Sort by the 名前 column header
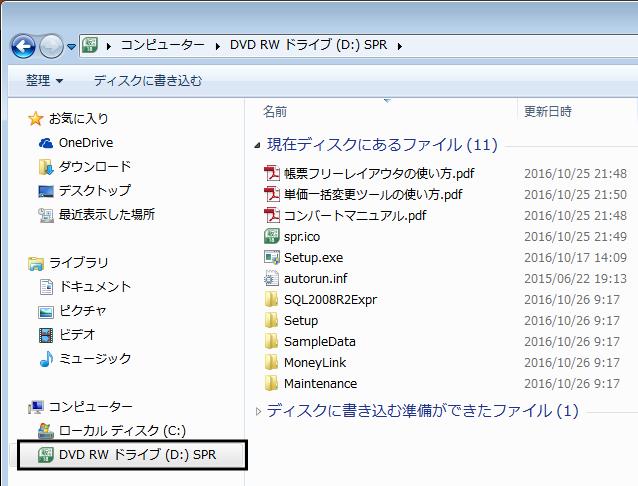The height and width of the screenshot is (486, 638). tap(275, 111)
